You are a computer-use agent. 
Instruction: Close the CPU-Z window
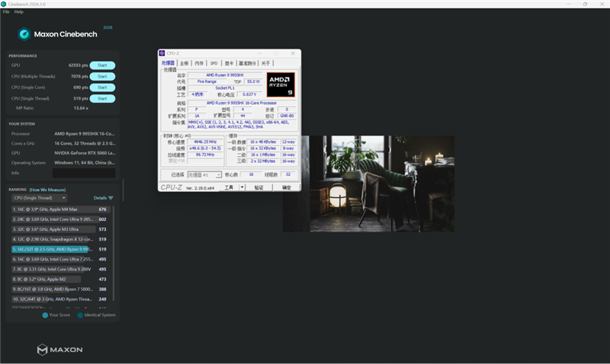click(x=293, y=53)
